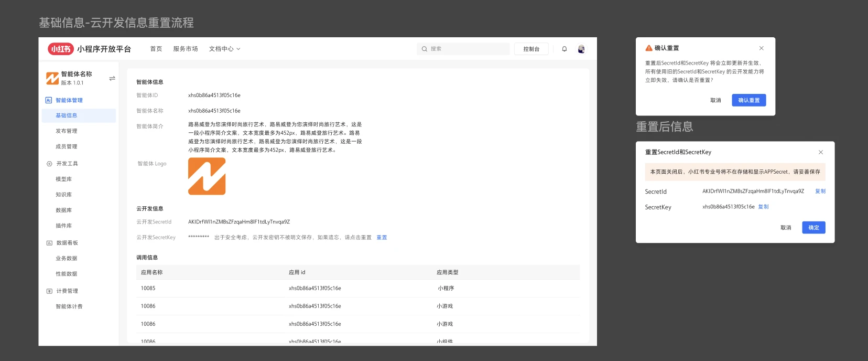Screen dimensions: 868x361
Task: Click the switch agent arrows icon
Action: (x=112, y=79)
